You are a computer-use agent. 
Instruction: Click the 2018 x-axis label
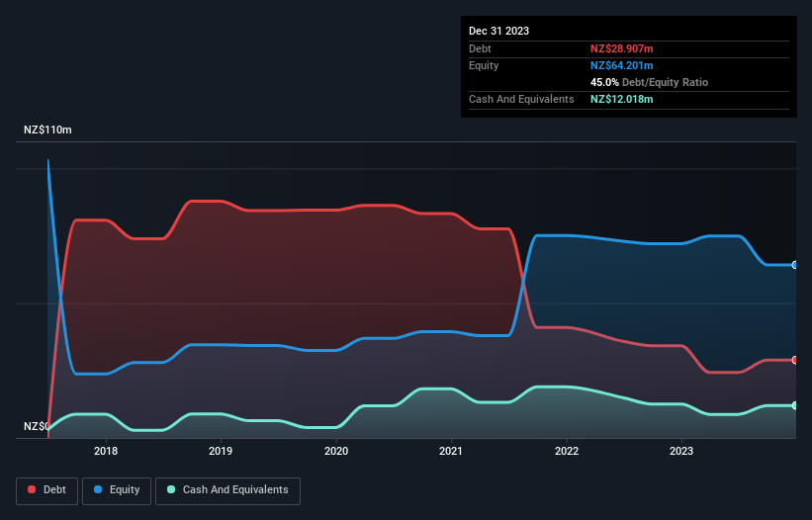click(x=106, y=451)
